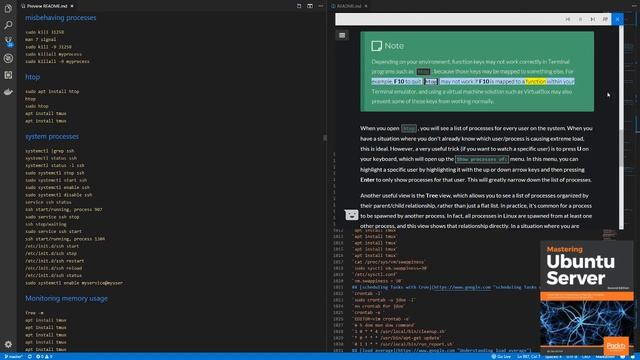This screenshot has width=640, height=360.
Task: Click the show source icon in preview toolbar
Action: point(299,6)
